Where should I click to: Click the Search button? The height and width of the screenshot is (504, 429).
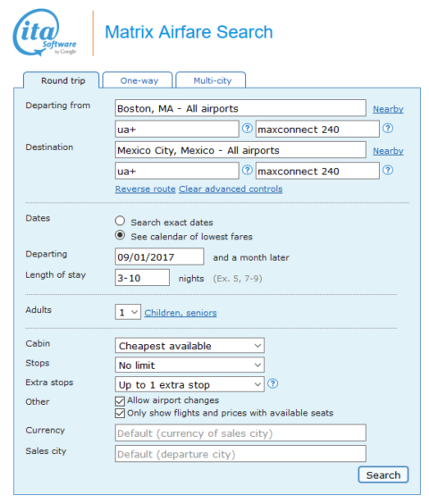383,475
